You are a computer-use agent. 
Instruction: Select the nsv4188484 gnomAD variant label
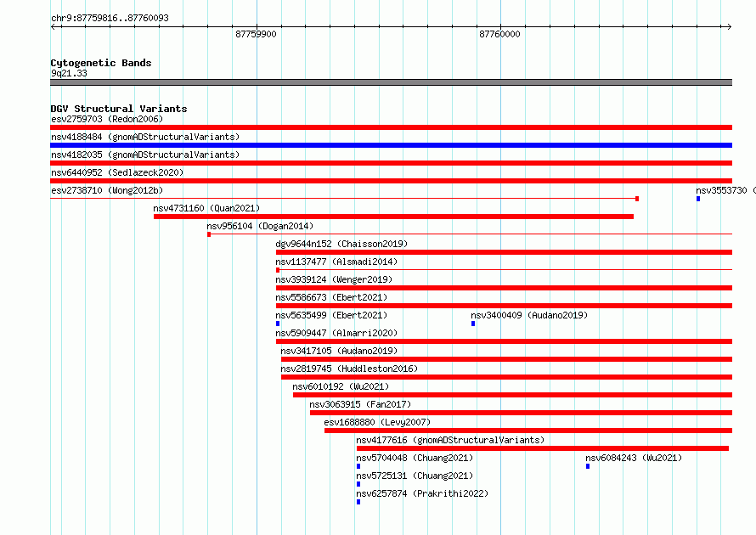point(145,137)
